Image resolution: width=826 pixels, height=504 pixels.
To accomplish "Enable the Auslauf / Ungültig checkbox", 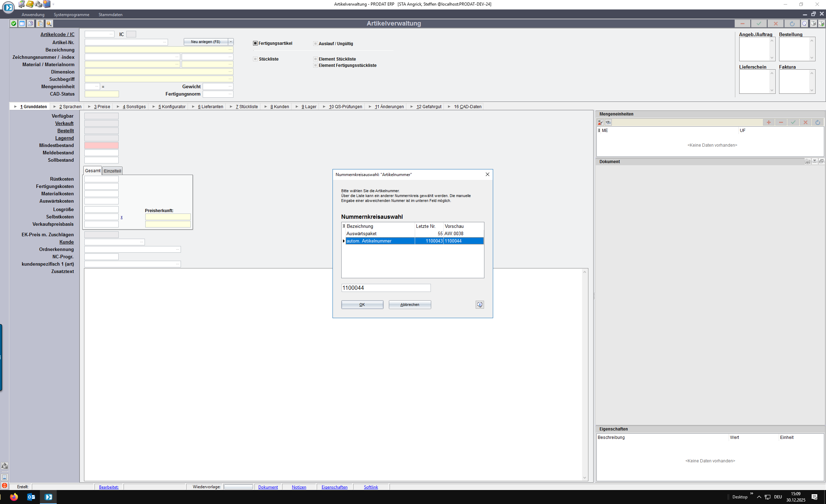I will click(315, 44).
